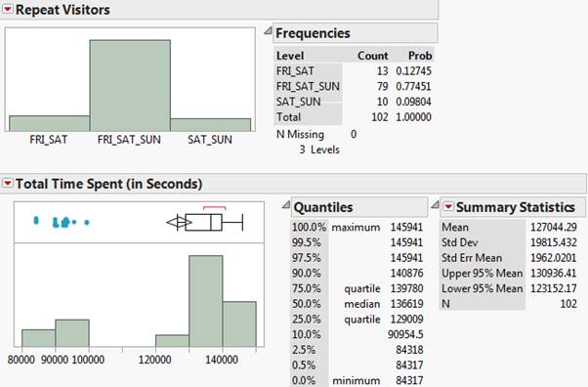
Task: Click the 140000 axis label on histogram
Action: pyautogui.click(x=222, y=360)
